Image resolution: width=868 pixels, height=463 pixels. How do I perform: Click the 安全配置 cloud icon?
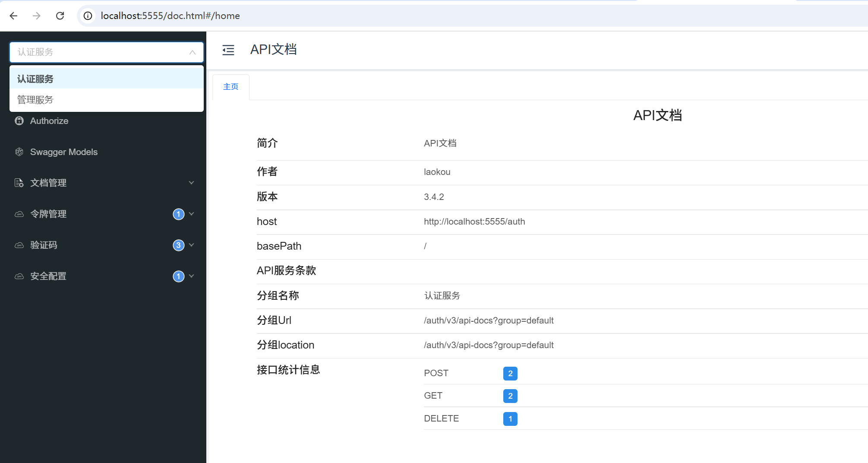pos(19,276)
